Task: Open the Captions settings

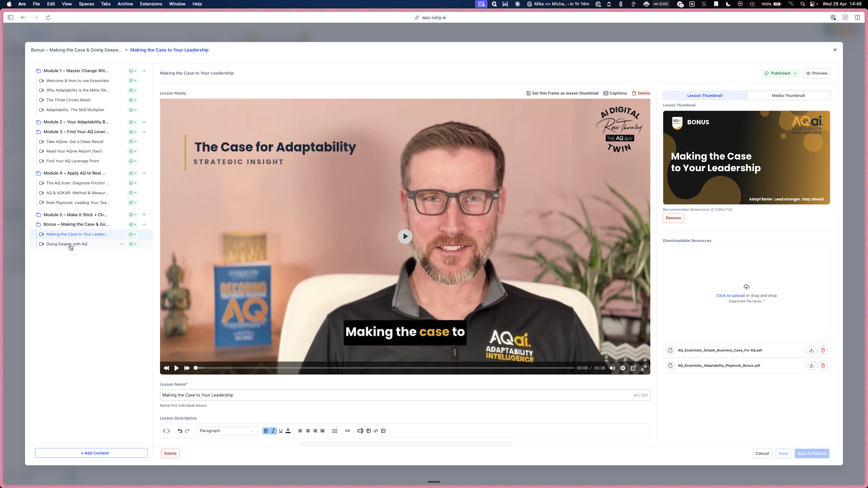Action: click(615, 93)
